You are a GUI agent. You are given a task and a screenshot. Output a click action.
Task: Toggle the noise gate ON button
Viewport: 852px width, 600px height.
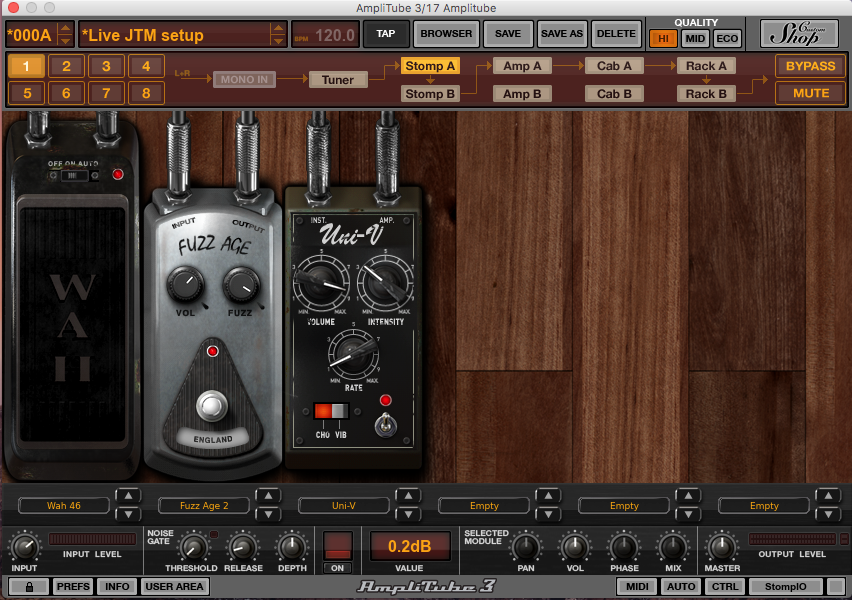coord(337,568)
